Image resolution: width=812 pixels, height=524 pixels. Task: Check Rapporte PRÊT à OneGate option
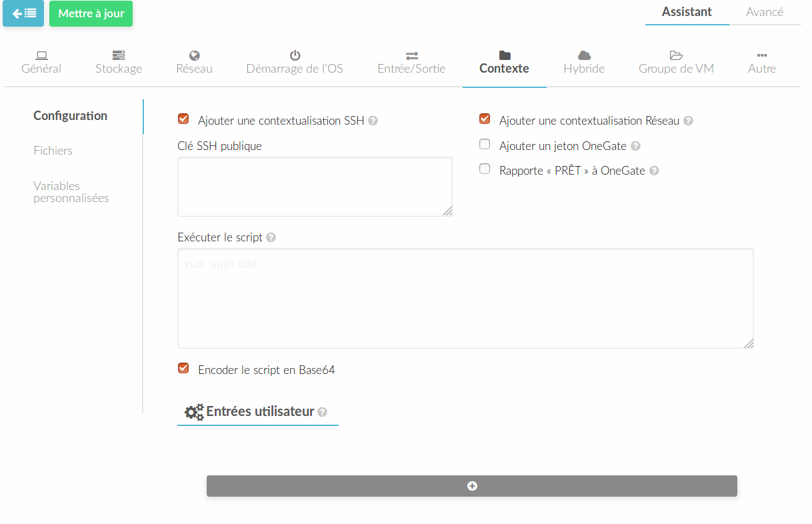pos(485,169)
